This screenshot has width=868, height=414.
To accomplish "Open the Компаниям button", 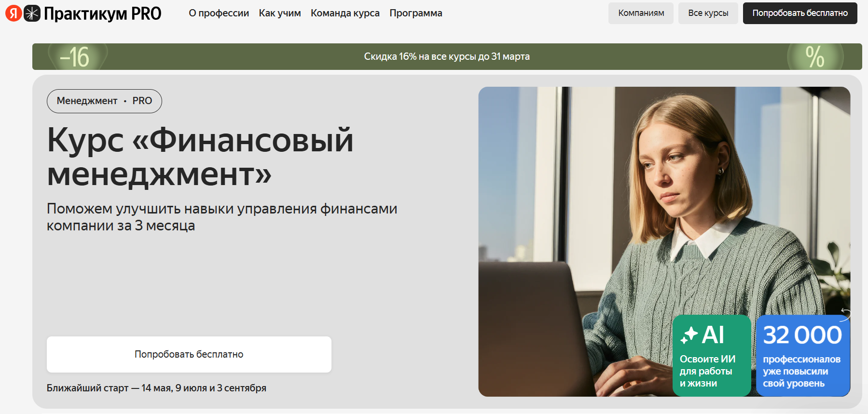I will (641, 13).
